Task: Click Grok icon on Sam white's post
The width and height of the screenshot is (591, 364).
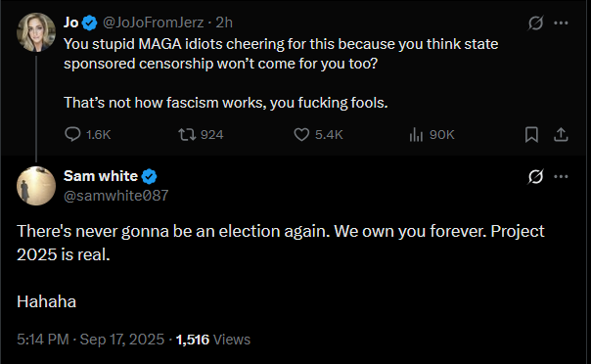Action: [535, 176]
